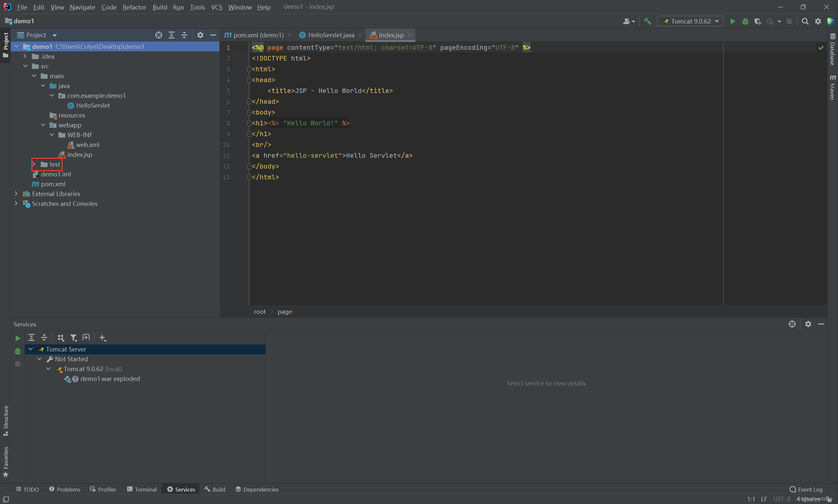Open the Terminal tool window button
This screenshot has width=838, height=504.
click(142, 489)
